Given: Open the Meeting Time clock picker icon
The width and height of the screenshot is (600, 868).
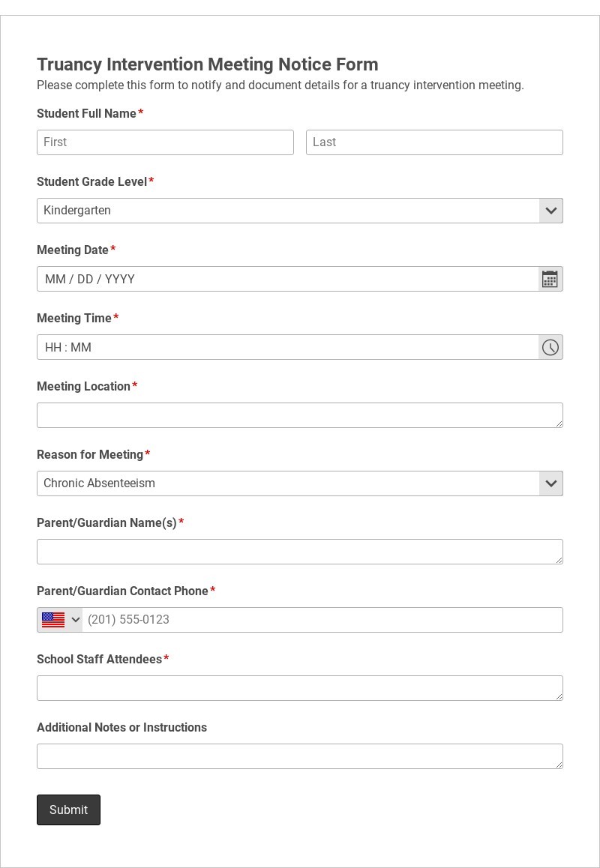Looking at the screenshot, I should 550,347.
